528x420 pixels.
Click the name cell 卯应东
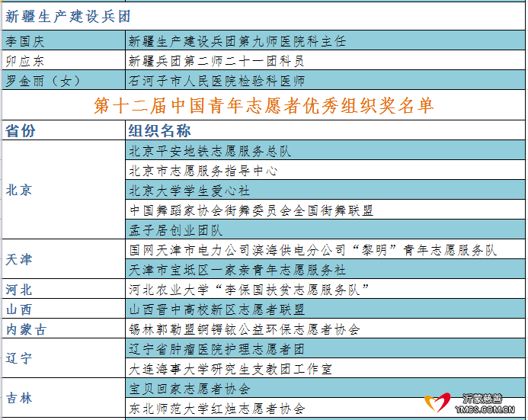click(64, 61)
